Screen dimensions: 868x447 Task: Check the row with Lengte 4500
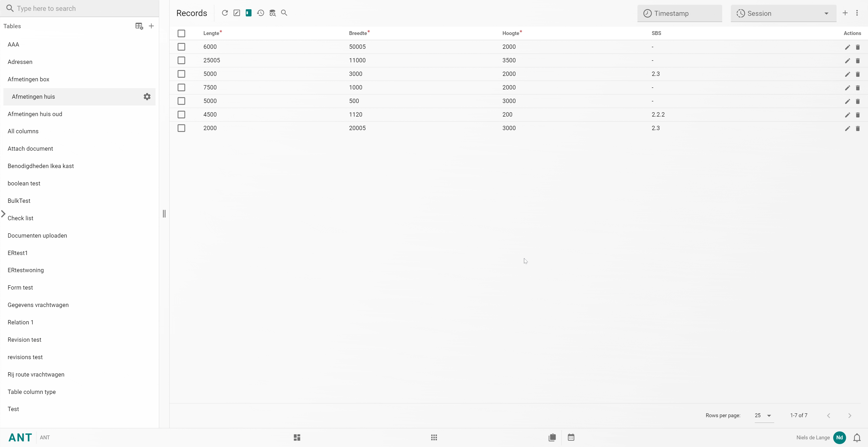point(181,115)
